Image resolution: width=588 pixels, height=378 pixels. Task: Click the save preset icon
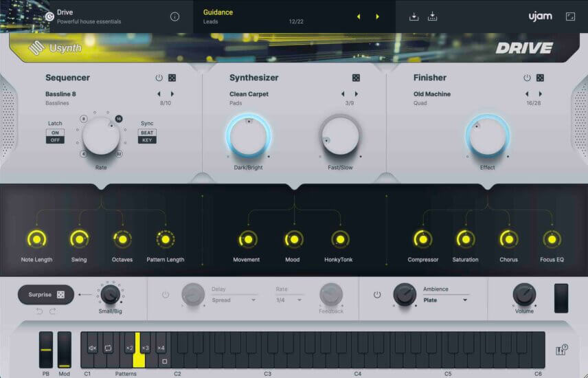pyautogui.click(x=414, y=16)
